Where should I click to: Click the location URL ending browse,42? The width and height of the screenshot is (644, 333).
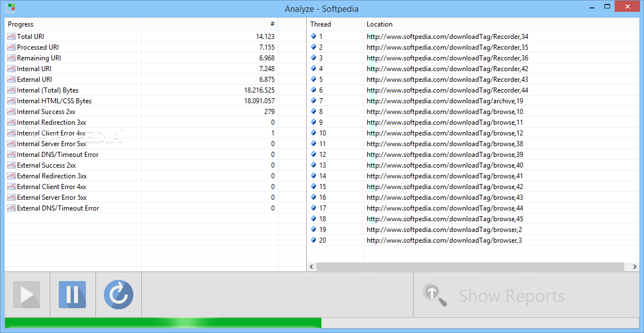click(x=445, y=187)
